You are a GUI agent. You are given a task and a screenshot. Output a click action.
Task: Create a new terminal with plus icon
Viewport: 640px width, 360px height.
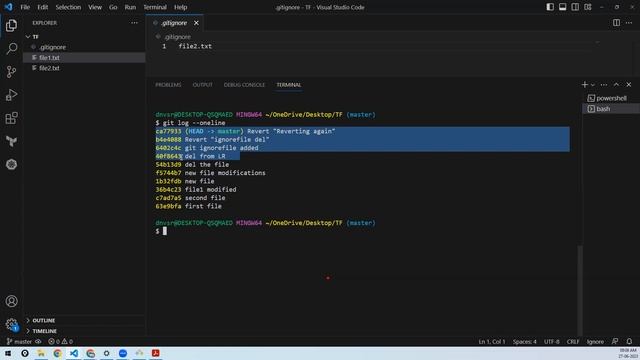click(x=584, y=84)
